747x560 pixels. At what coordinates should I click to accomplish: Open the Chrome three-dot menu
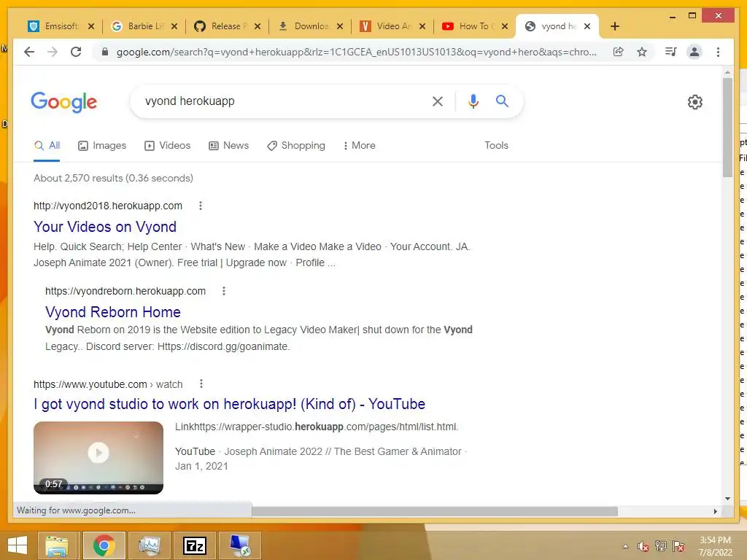[x=718, y=52]
